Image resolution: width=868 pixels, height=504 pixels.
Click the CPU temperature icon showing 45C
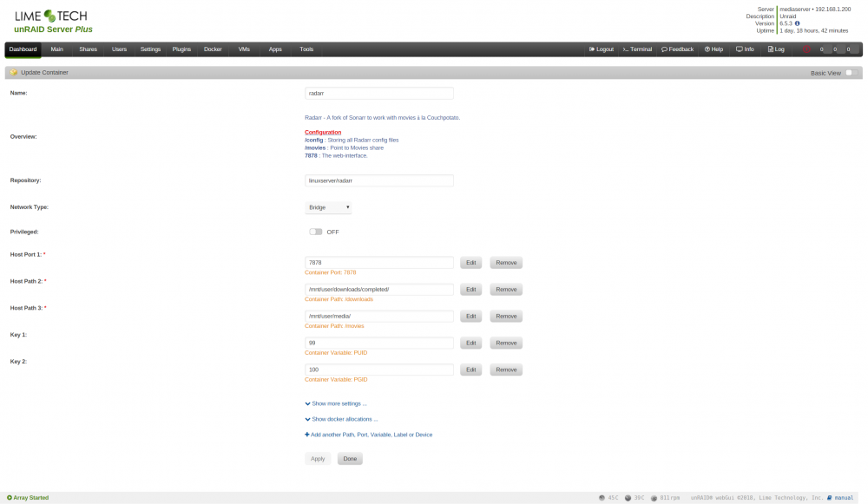coord(602,498)
